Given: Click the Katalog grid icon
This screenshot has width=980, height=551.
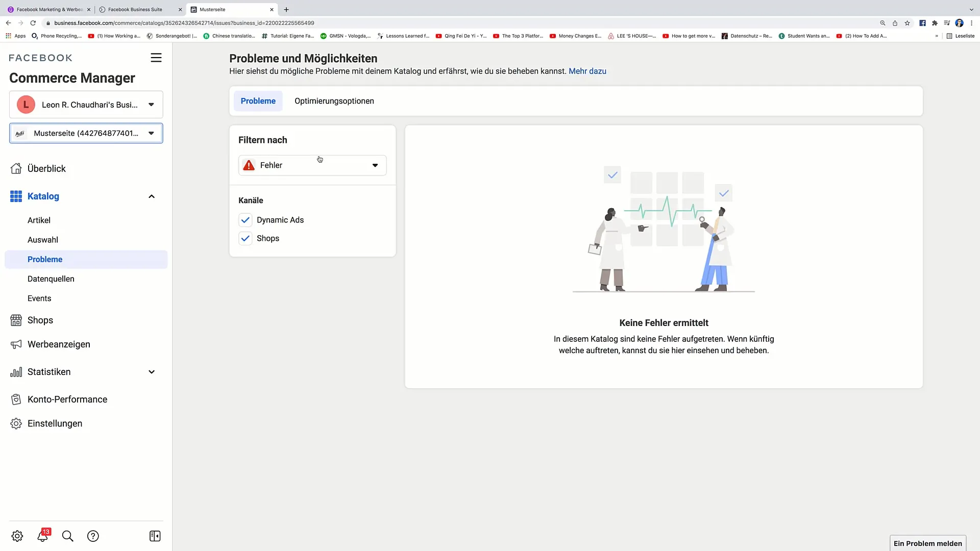Looking at the screenshot, I should [x=16, y=196].
